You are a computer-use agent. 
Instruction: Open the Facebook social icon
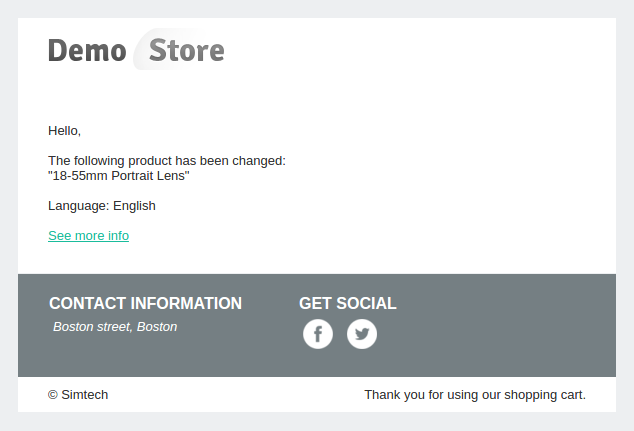coord(318,334)
